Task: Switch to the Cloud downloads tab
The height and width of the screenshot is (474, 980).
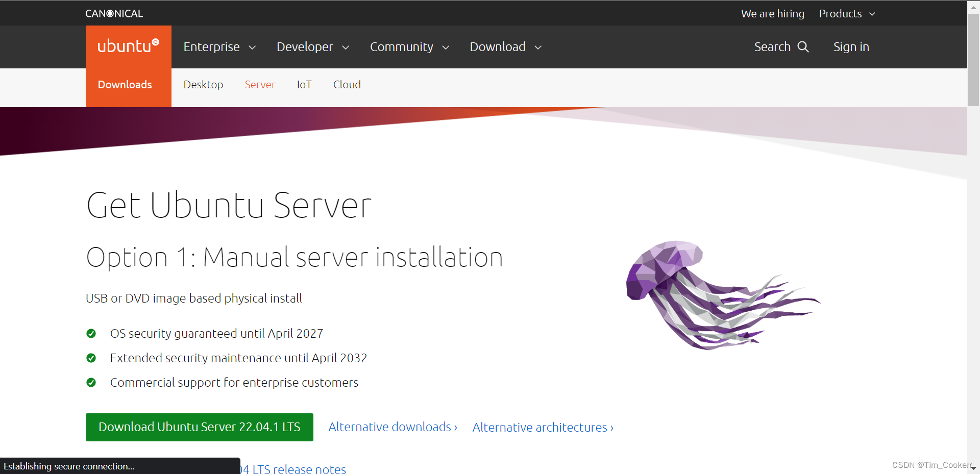Action: [x=347, y=85]
